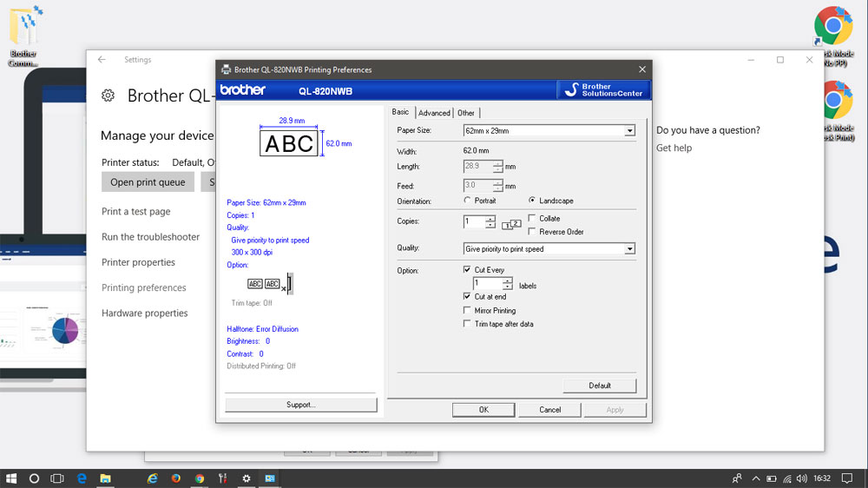Launch Internet Explorer from the taskbar
The height and width of the screenshot is (488, 868).
[152, 478]
